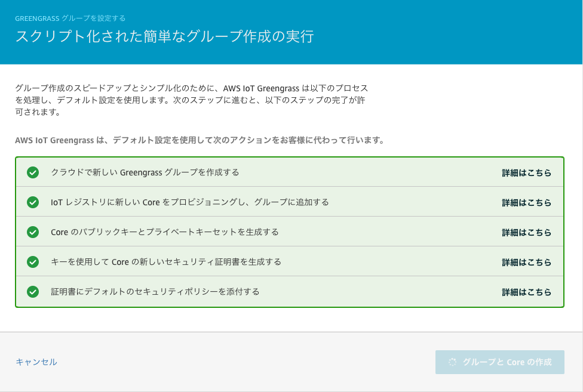Click the title スクリプト化された簡単なグループ作成の実行

tap(165, 36)
